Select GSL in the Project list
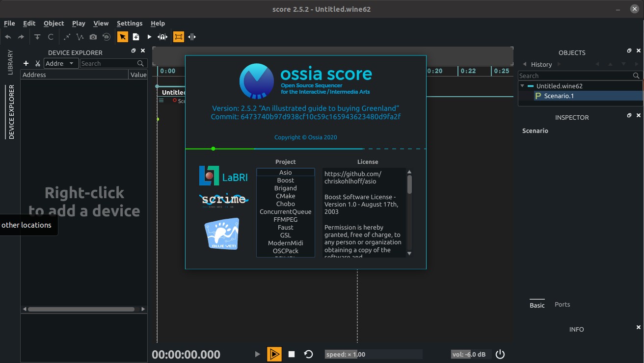 (x=286, y=235)
